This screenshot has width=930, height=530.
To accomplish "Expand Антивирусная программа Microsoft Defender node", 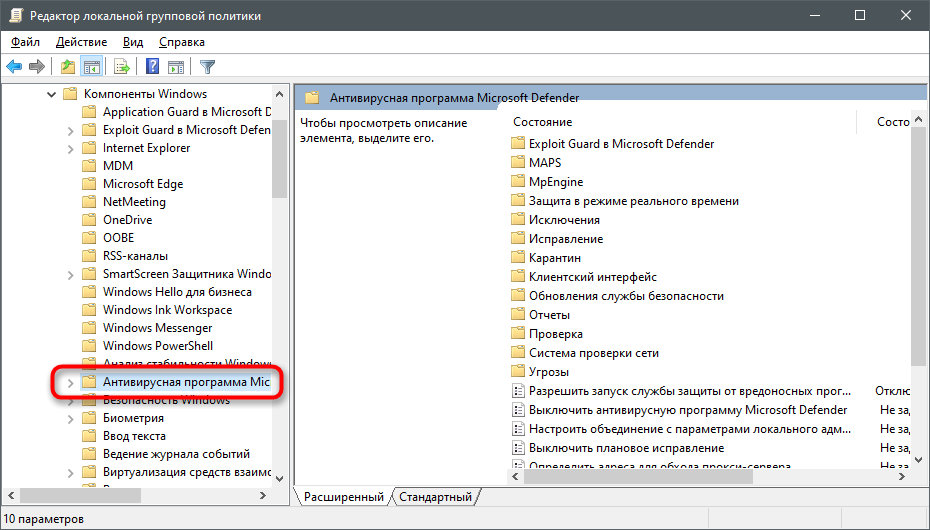I will 70,382.
